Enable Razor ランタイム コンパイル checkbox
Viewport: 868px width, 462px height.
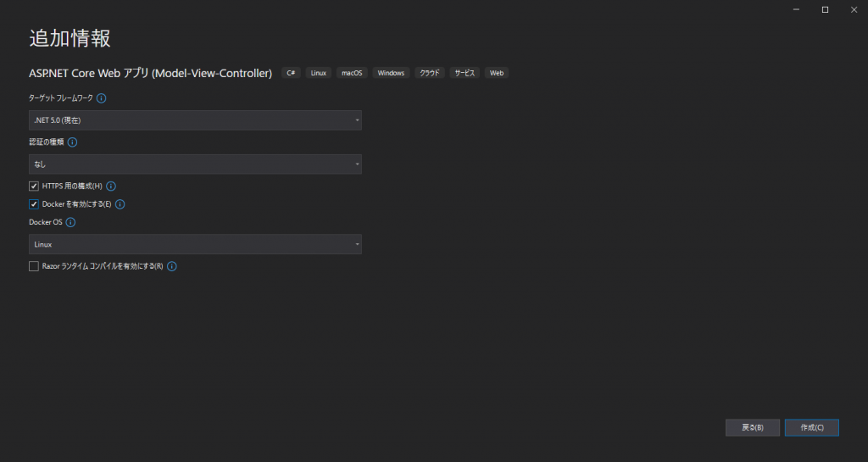pyautogui.click(x=34, y=266)
